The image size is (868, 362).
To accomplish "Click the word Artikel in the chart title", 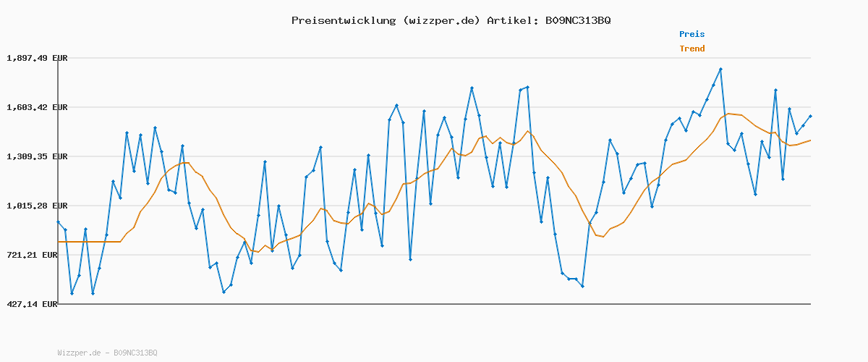I will (511, 20).
